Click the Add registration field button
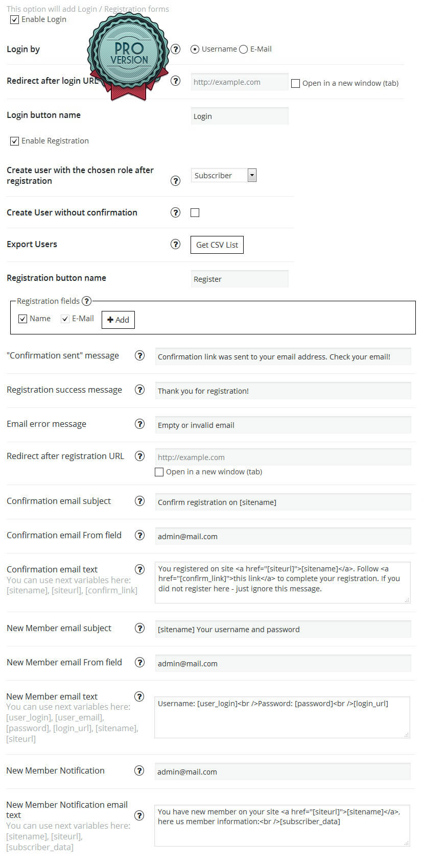Screen dimensions: 424x868 [x=118, y=320]
